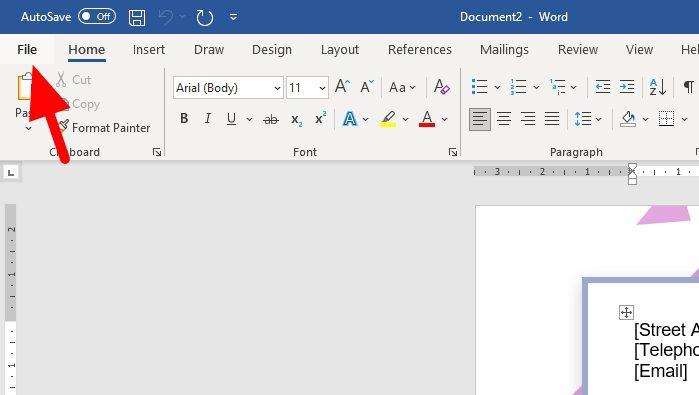
Task: Open the Review tab
Action: [x=578, y=49]
